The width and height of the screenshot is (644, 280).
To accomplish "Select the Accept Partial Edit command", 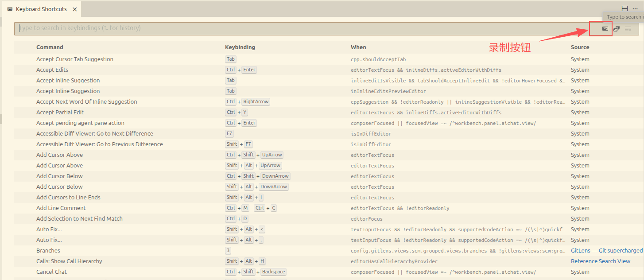I will (60, 112).
